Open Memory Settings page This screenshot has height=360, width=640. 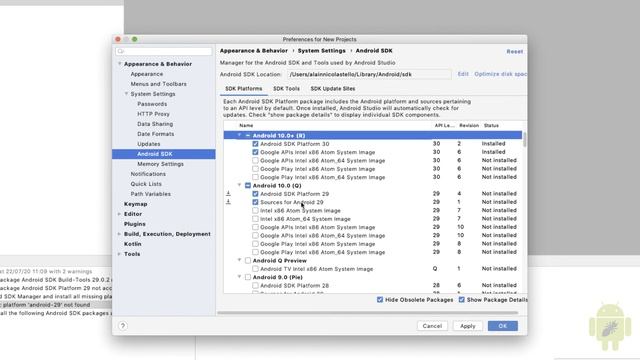point(160,164)
